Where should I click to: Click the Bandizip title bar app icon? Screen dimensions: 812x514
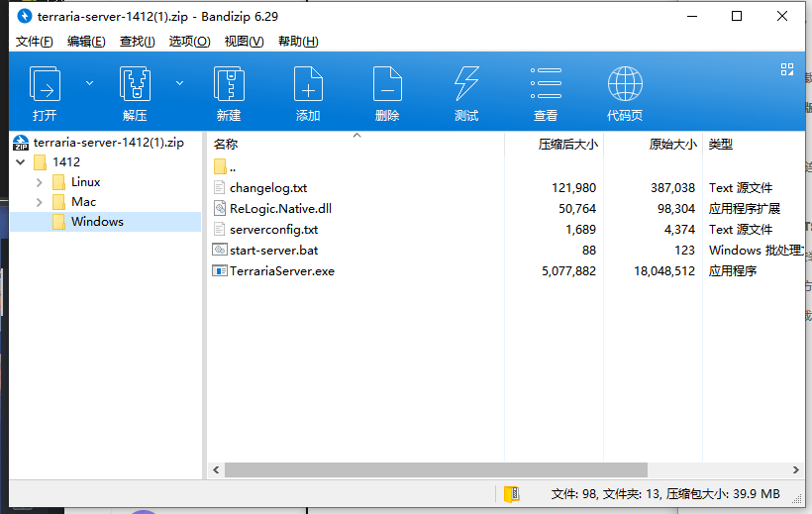(x=25, y=16)
